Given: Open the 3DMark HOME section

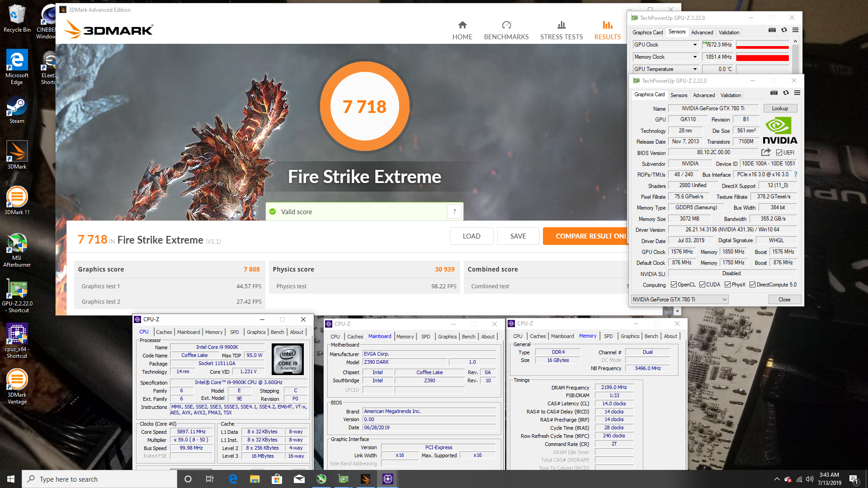Looking at the screenshot, I should click(462, 31).
